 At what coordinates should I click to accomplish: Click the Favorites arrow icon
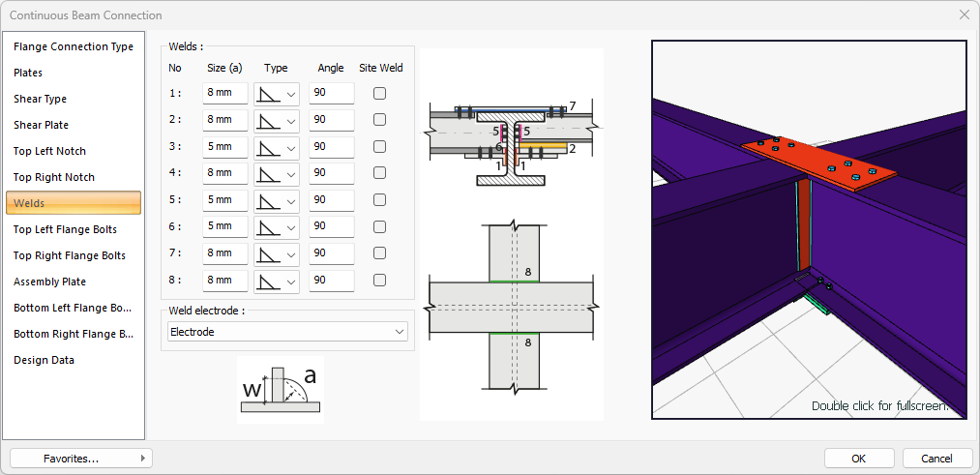click(x=143, y=459)
